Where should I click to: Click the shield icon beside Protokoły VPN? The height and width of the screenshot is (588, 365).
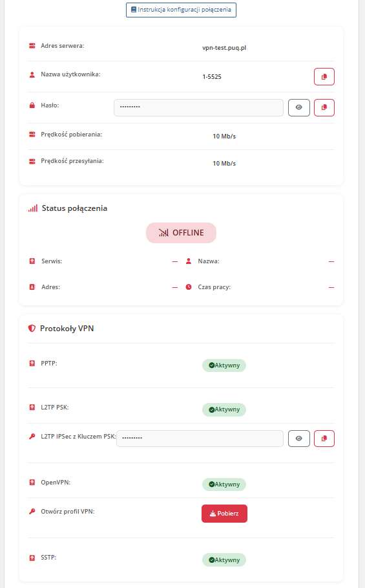coord(32,329)
